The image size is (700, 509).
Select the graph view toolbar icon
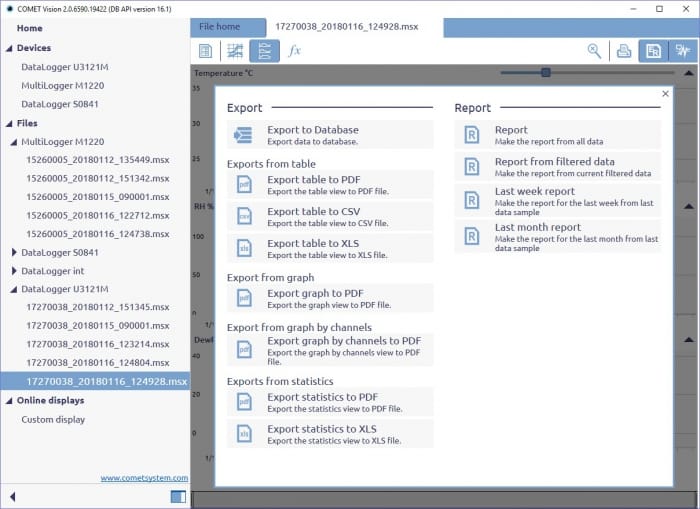[236, 51]
